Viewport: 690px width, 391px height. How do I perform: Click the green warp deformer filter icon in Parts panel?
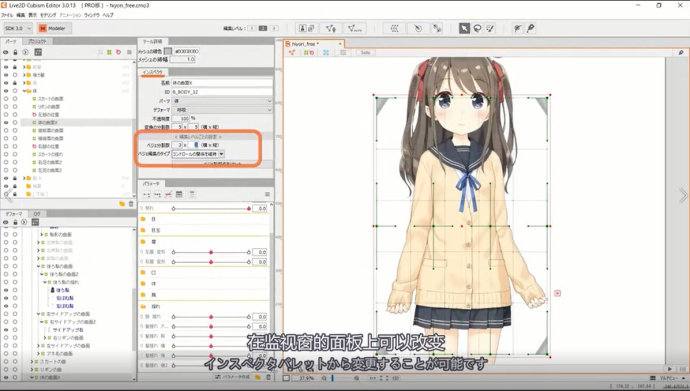tap(109, 52)
